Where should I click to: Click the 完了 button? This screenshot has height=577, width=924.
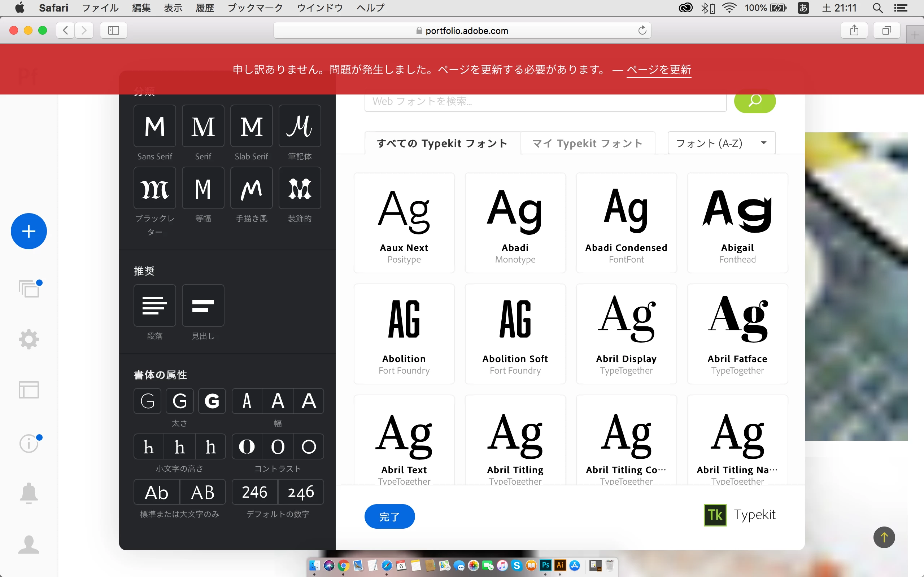point(389,516)
